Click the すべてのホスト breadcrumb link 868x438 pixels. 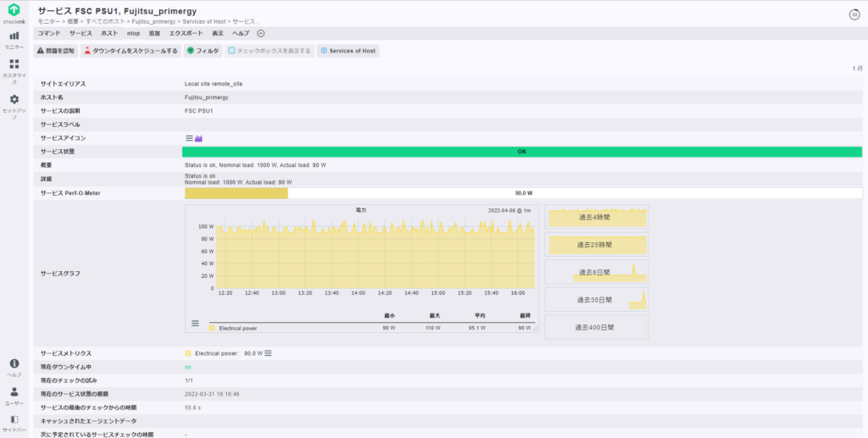105,21
